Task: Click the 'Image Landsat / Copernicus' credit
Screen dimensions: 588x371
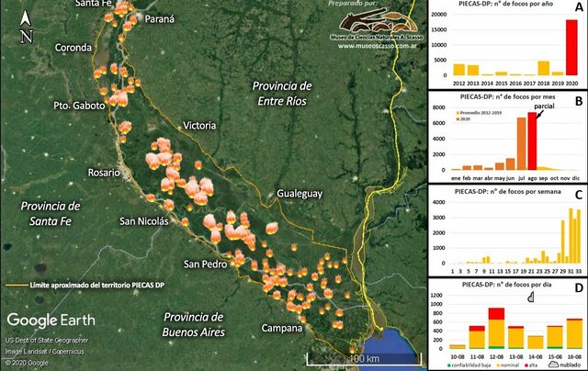Action: click(x=45, y=352)
